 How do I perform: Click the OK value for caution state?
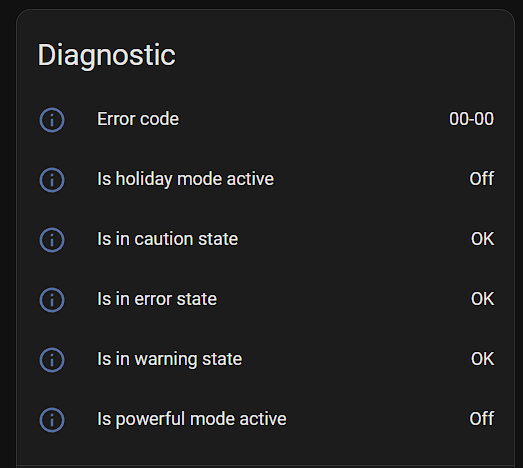coord(482,239)
